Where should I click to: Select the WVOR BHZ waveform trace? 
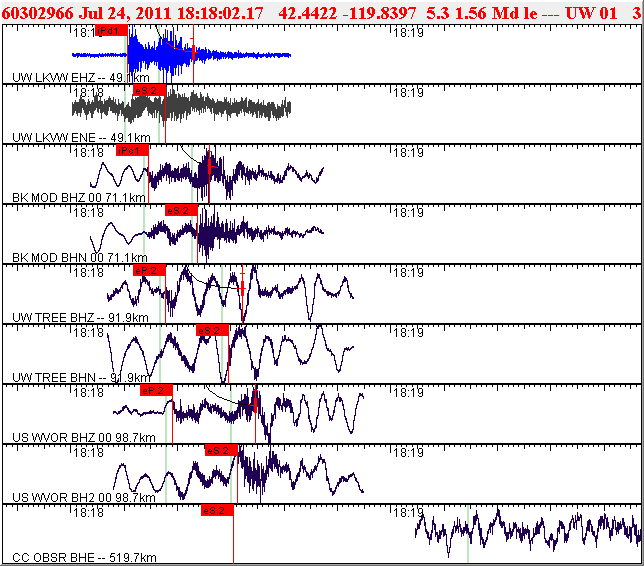(238, 413)
